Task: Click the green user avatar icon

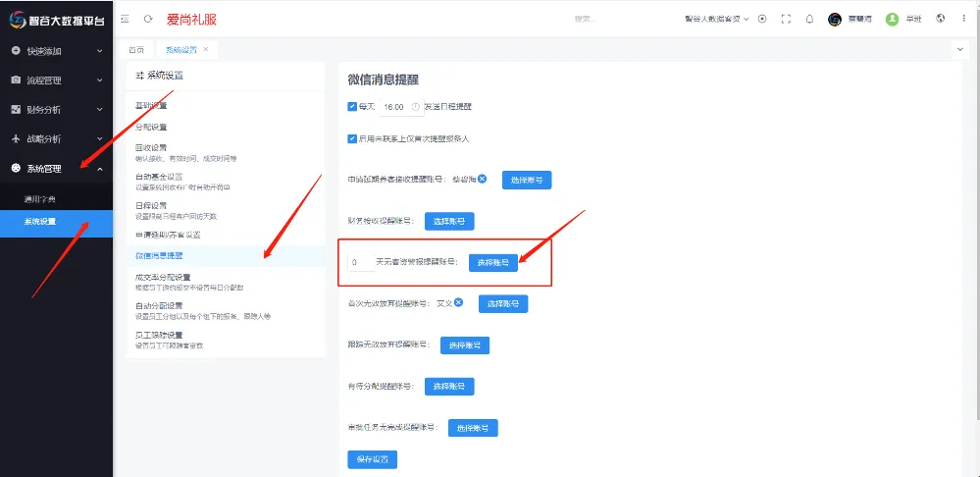Action: point(892,19)
